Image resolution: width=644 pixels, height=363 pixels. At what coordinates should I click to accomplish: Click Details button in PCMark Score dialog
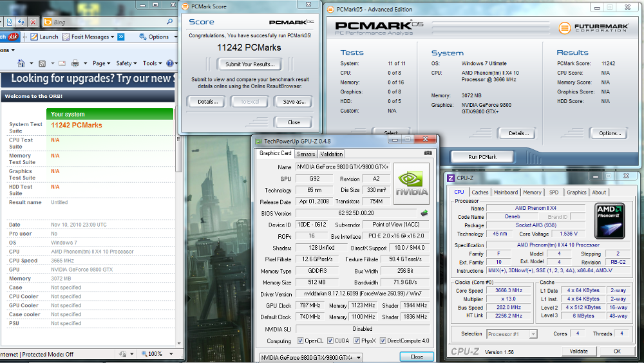[x=207, y=102]
